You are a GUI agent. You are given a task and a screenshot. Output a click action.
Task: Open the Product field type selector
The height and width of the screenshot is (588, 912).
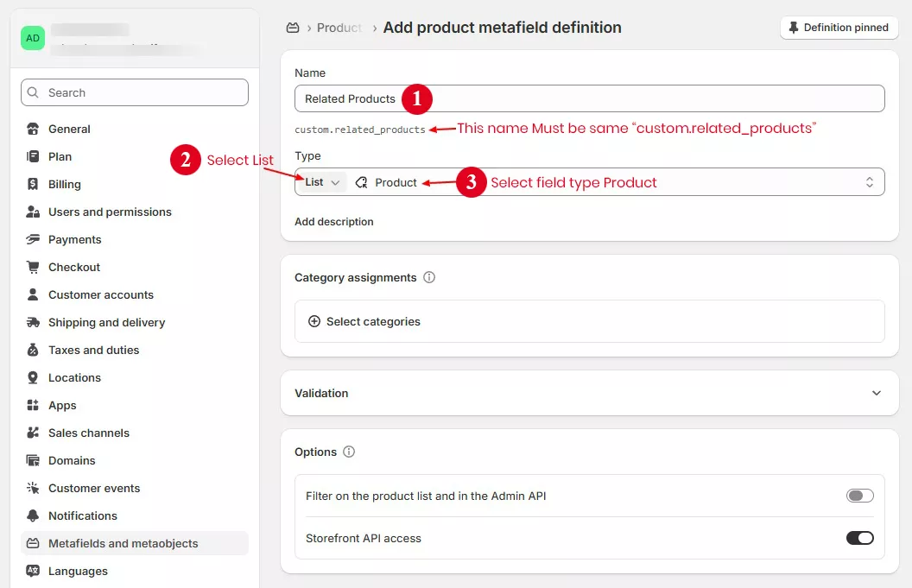tap(613, 182)
